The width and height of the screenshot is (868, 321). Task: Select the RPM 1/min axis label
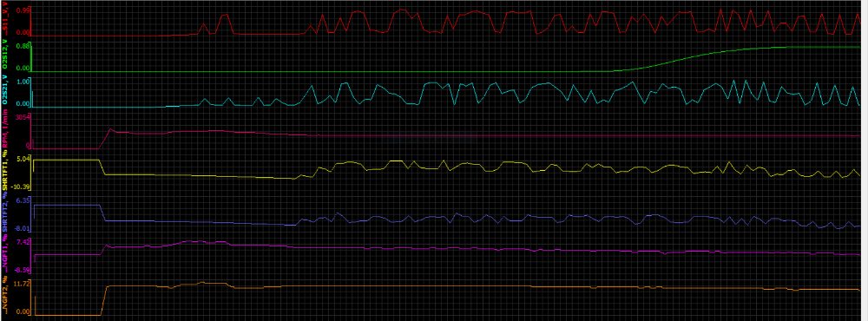[x=4, y=131]
